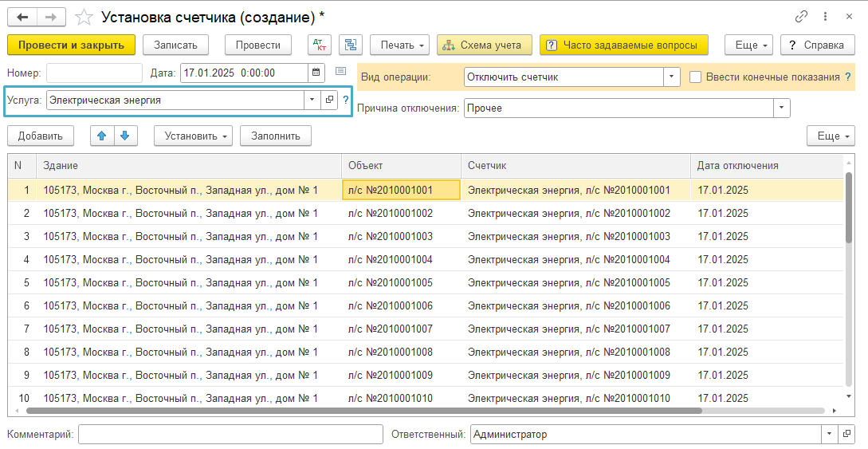This screenshot has width=868, height=449.
Task: Close the Установка счетчика form
Action: click(849, 17)
